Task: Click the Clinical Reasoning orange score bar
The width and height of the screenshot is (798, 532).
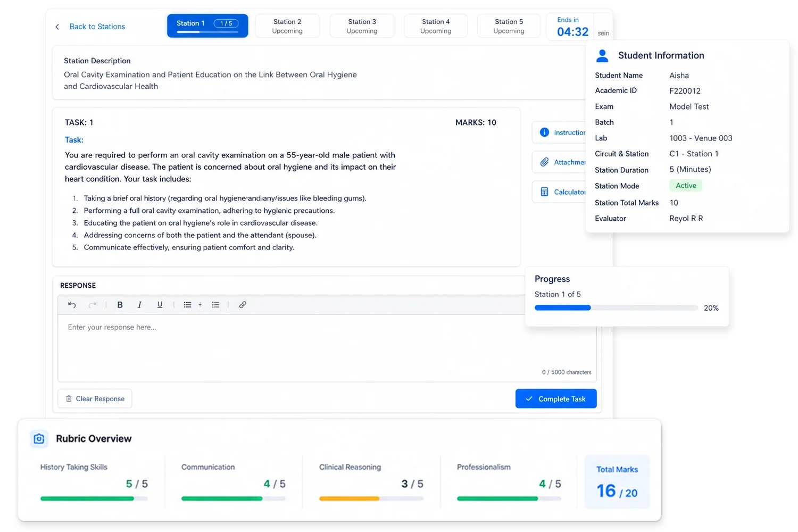Action: (371, 498)
